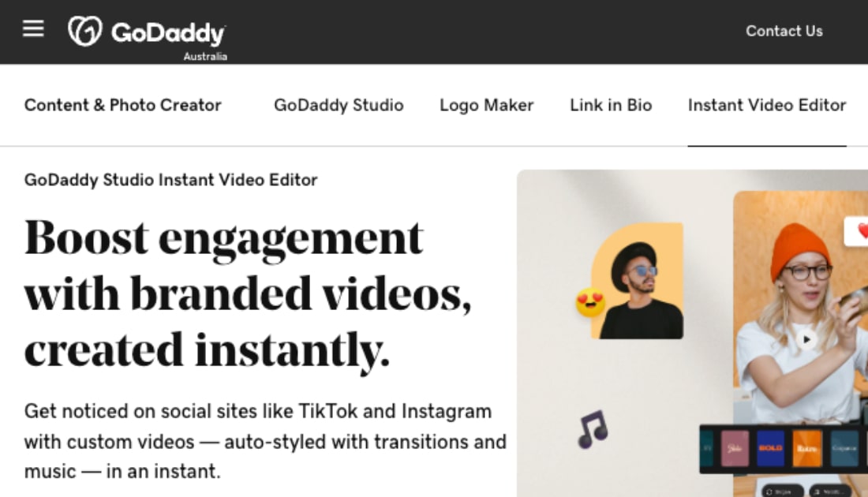Select the orange style template swatch
Image resolution: width=868 pixels, height=497 pixels.
(x=807, y=448)
